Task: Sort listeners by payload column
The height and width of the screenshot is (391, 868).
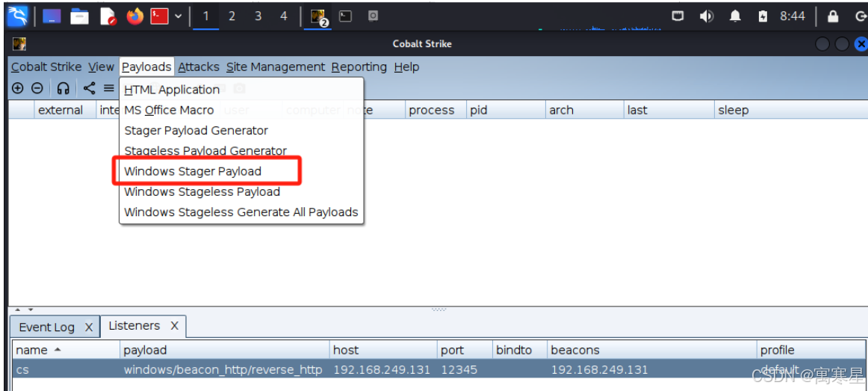Action: click(x=225, y=350)
